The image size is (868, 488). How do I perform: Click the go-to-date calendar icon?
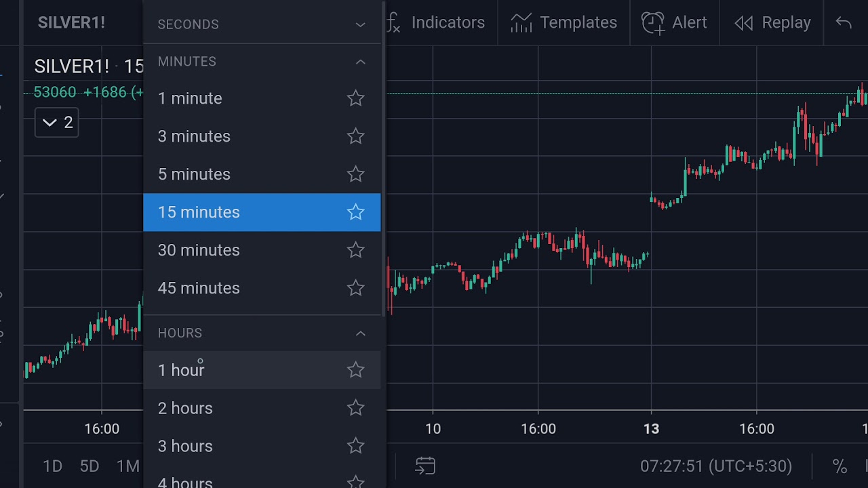425,466
